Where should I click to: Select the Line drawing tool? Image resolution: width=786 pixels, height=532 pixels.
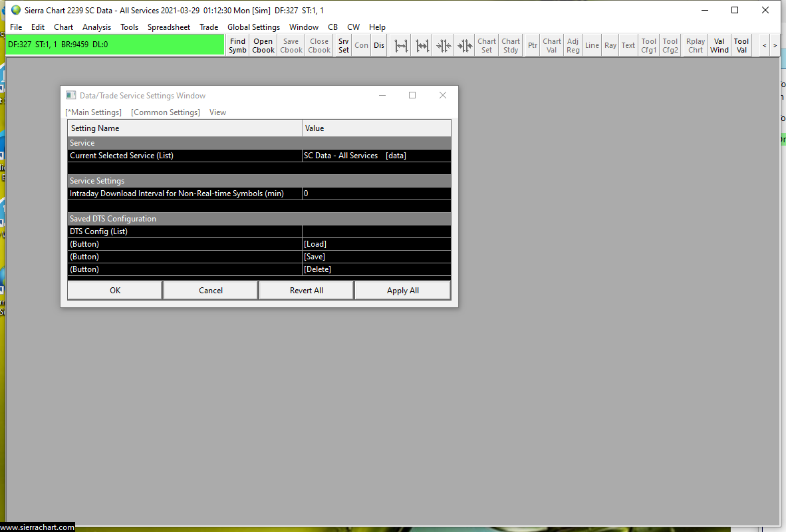pos(592,46)
